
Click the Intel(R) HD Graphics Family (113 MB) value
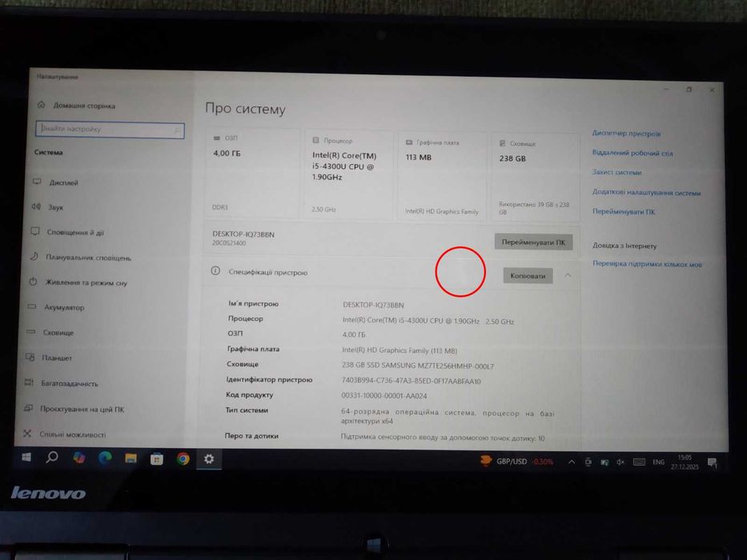coord(400,350)
